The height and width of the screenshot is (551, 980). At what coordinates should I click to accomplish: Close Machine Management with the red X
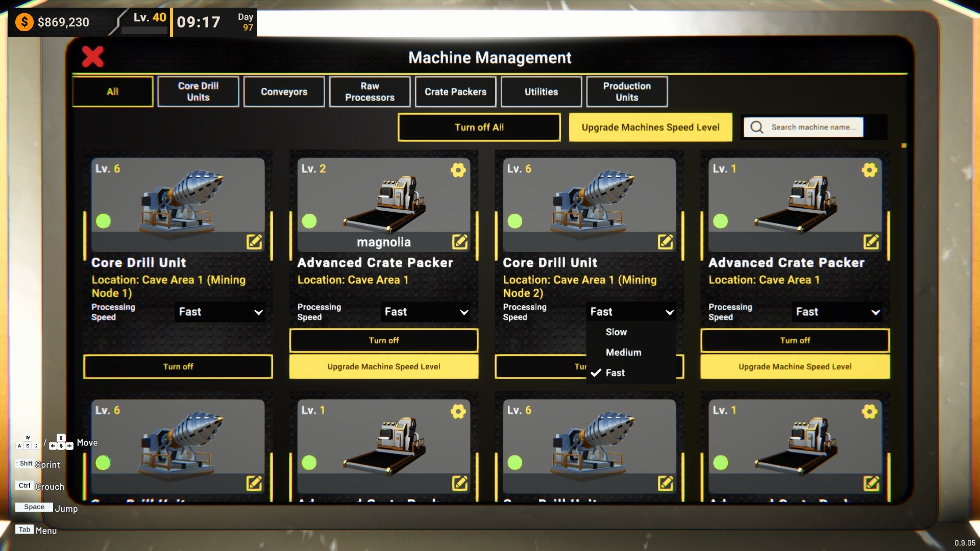pyautogui.click(x=93, y=57)
